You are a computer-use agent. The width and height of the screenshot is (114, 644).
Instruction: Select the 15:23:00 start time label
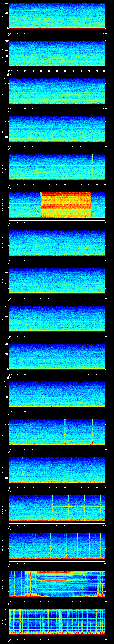(9, 298)
